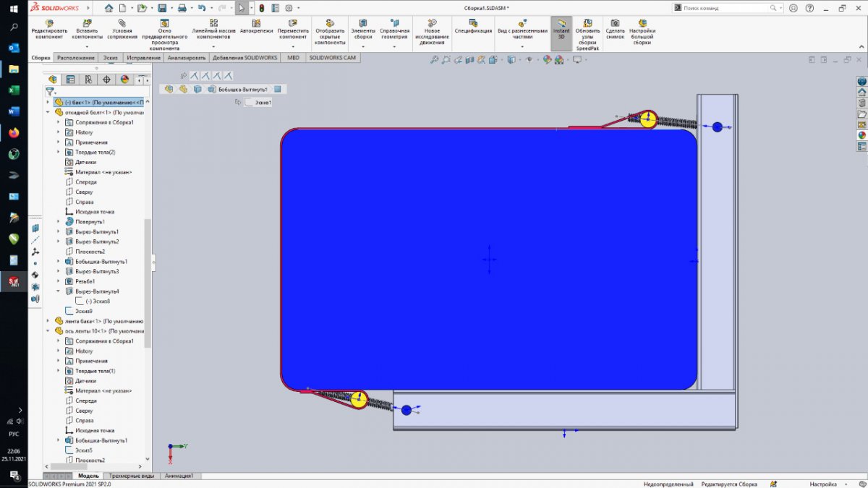Select Переместить компонент tool
Viewport: 868px width, 488px height.
pyautogui.click(x=293, y=30)
